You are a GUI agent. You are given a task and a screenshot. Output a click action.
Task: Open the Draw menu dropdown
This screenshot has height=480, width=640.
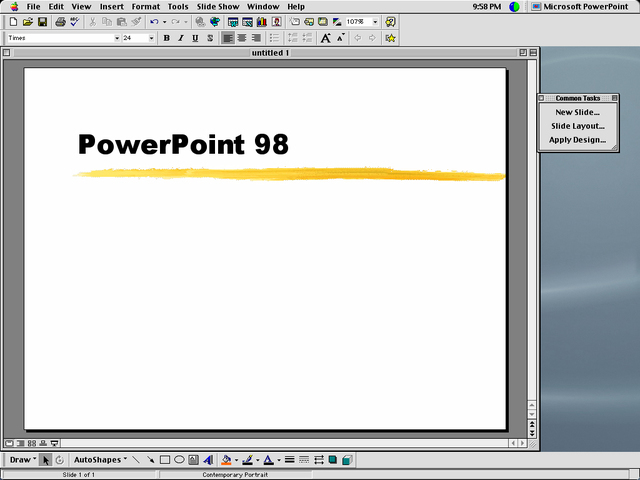coord(23,460)
